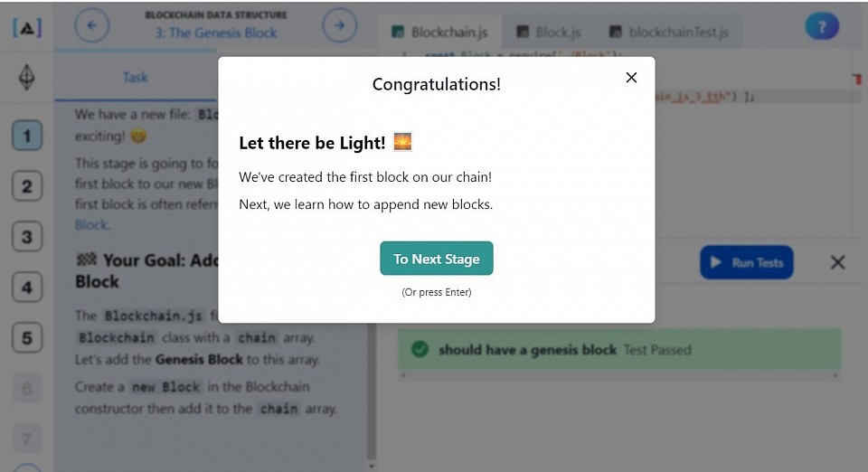Select the Task tab
The image size is (868, 472).
click(135, 77)
